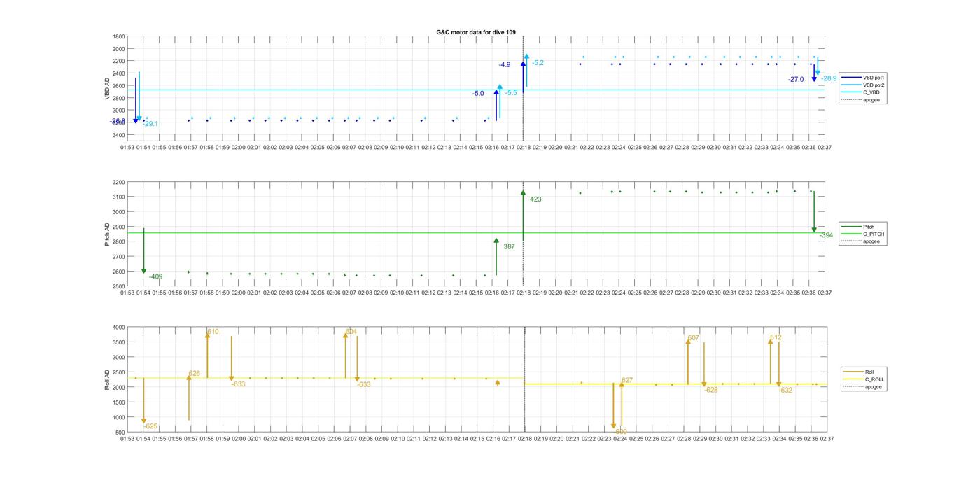Click the '-27.0' data label in VBD plot
The image size is (980, 485).
[x=796, y=80]
